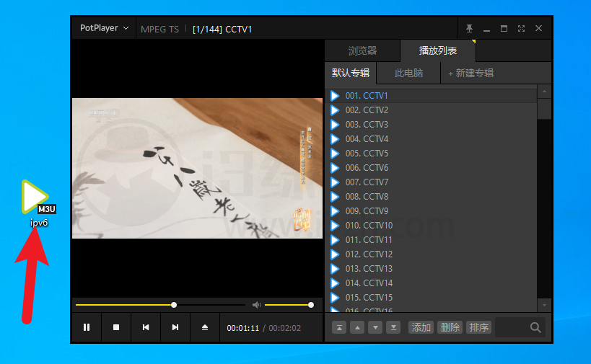Skip to the next channel
The width and height of the screenshot is (591, 364).
click(x=175, y=327)
